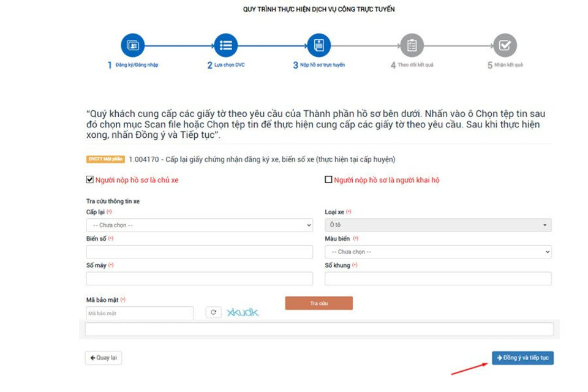Click Đồng ý và tiếp tục button

click(522, 358)
